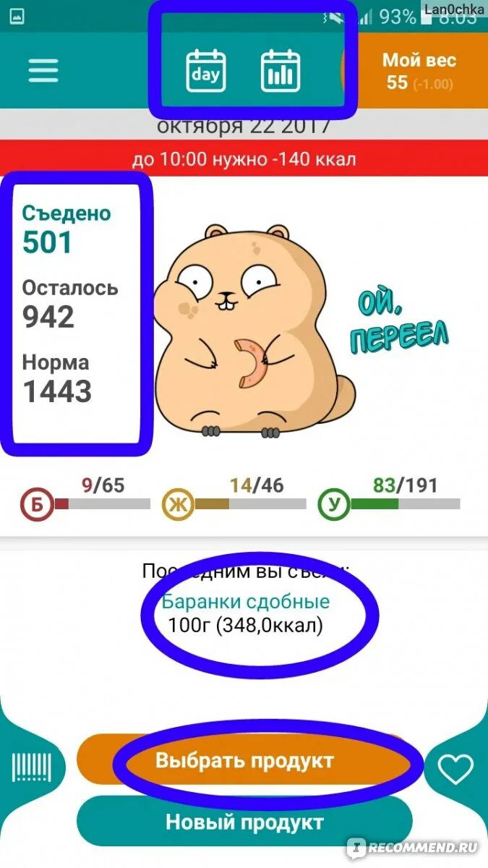
Task: Open the statistics chart calendar icon
Action: tap(281, 71)
